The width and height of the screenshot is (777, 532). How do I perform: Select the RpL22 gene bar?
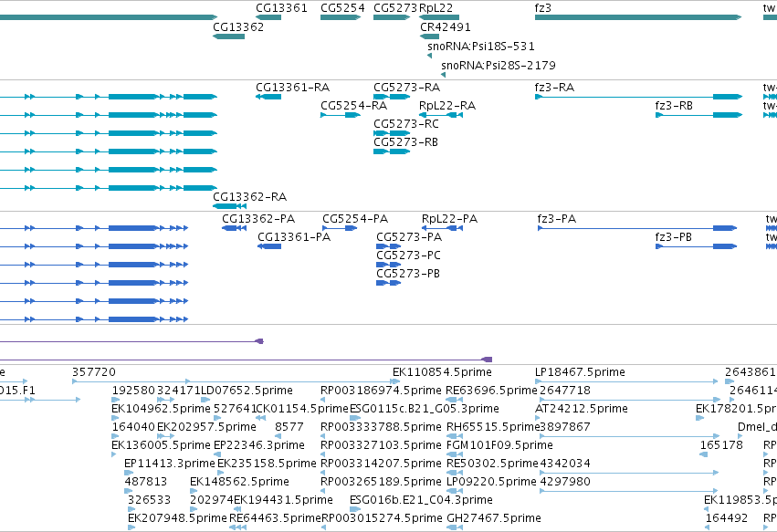pyautogui.click(x=439, y=17)
